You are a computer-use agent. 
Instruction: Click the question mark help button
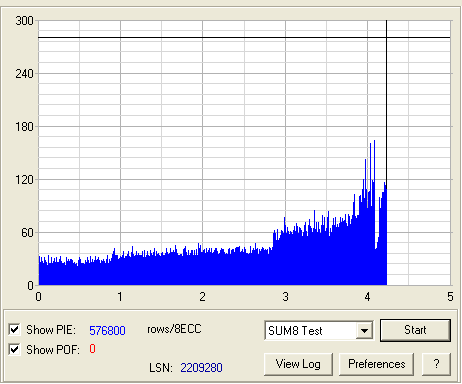[436, 364]
